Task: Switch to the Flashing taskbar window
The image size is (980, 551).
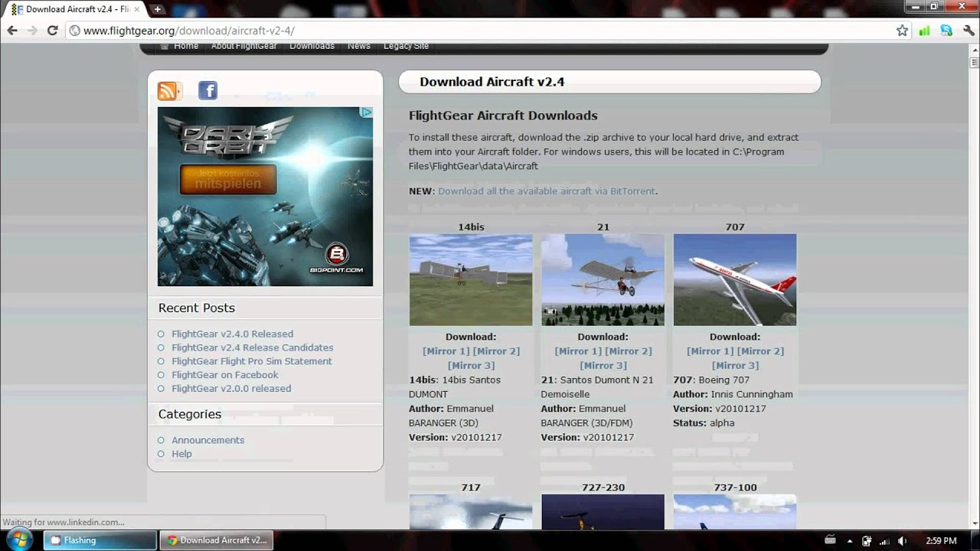Action: coord(100,540)
